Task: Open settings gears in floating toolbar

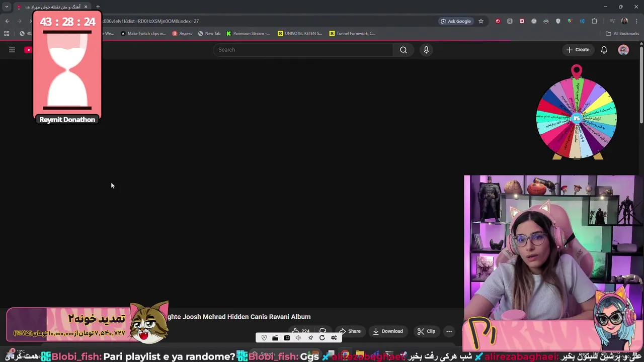Action: pyautogui.click(x=334, y=338)
